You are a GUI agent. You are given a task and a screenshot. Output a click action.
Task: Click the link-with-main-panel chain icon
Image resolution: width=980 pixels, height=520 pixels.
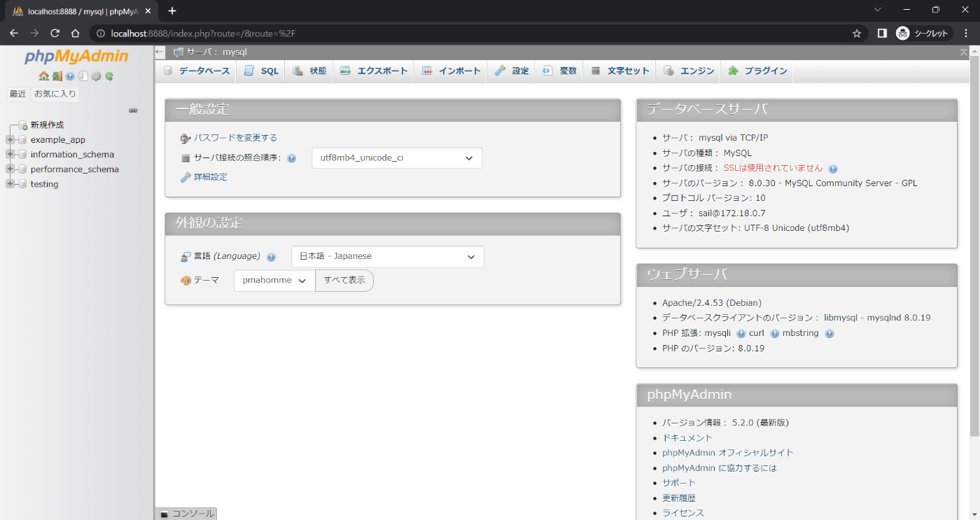tap(133, 111)
